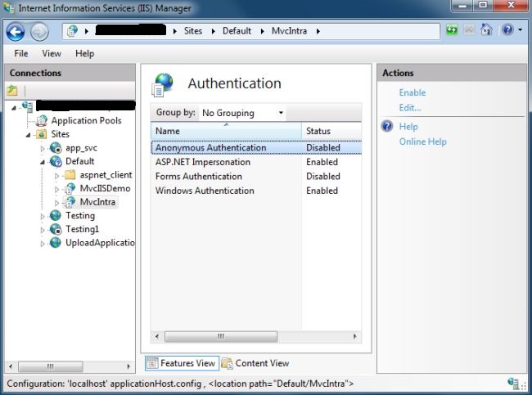Screen dimensions: 532x395
Task: Open the View menu
Action: point(52,54)
